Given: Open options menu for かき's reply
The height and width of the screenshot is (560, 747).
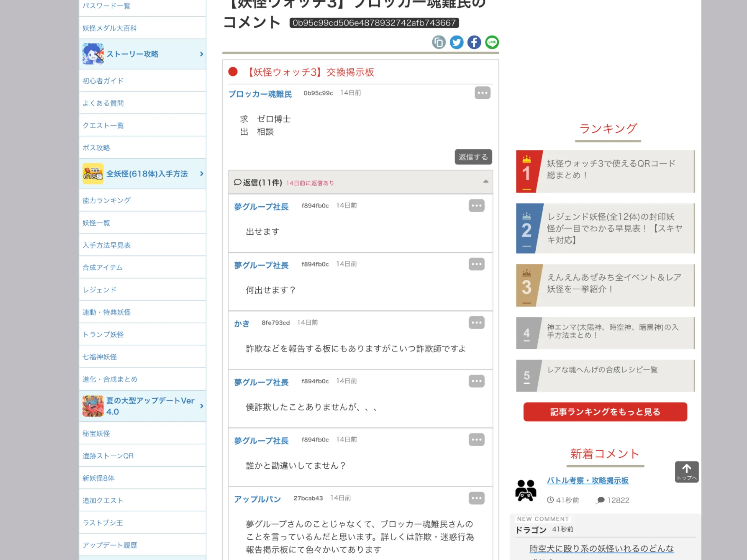Looking at the screenshot, I should (x=477, y=323).
